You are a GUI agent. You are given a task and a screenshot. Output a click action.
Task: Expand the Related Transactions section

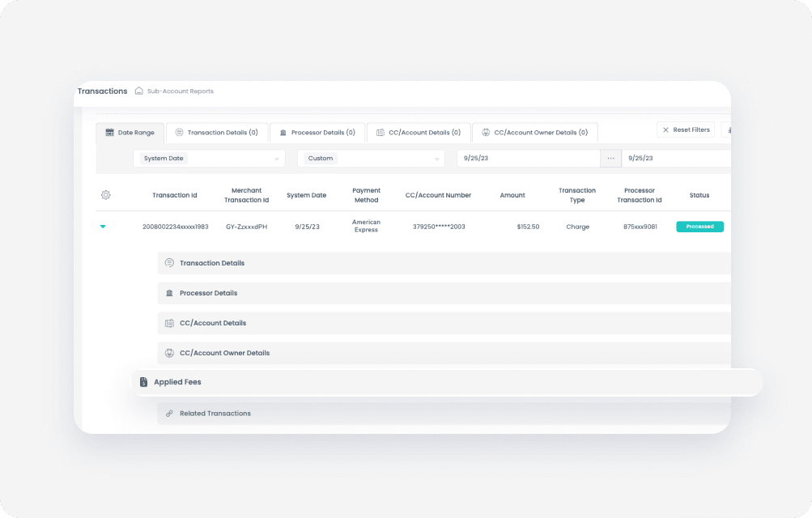444,414
